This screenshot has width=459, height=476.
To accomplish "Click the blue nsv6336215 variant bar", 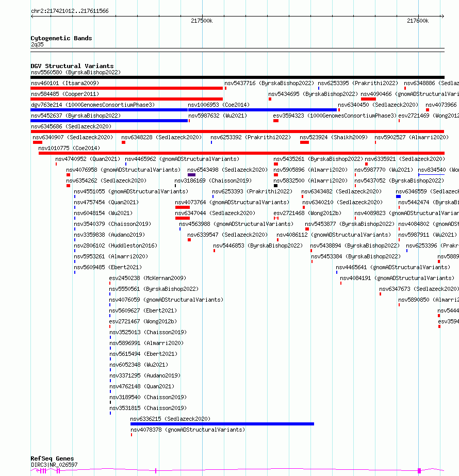I will coord(222,424).
